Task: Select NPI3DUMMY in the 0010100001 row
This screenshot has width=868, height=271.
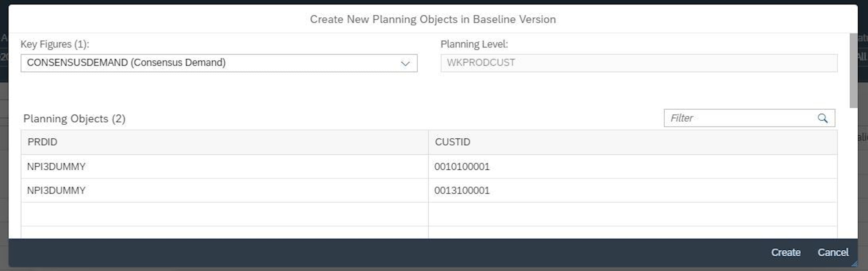Action: 56,166
